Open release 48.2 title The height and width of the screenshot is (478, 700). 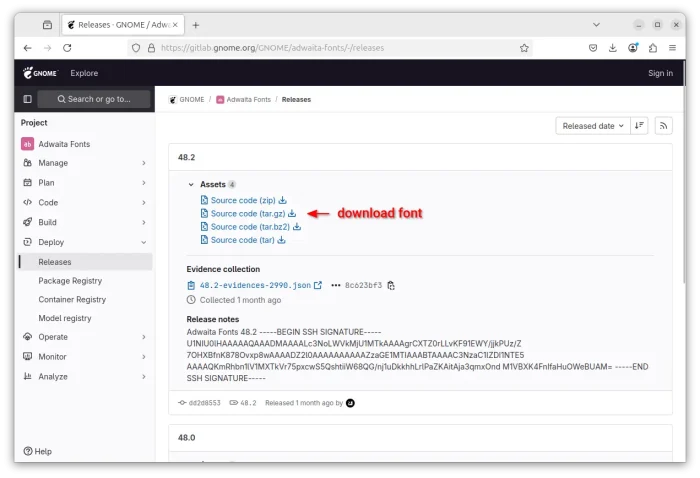pyautogui.click(x=187, y=157)
